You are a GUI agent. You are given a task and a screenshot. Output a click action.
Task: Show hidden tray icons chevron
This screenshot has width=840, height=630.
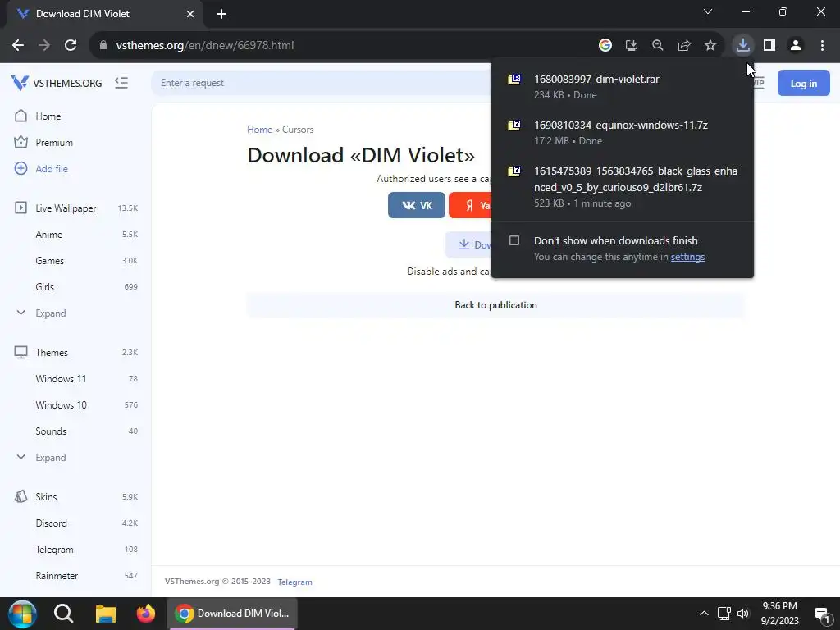(704, 614)
